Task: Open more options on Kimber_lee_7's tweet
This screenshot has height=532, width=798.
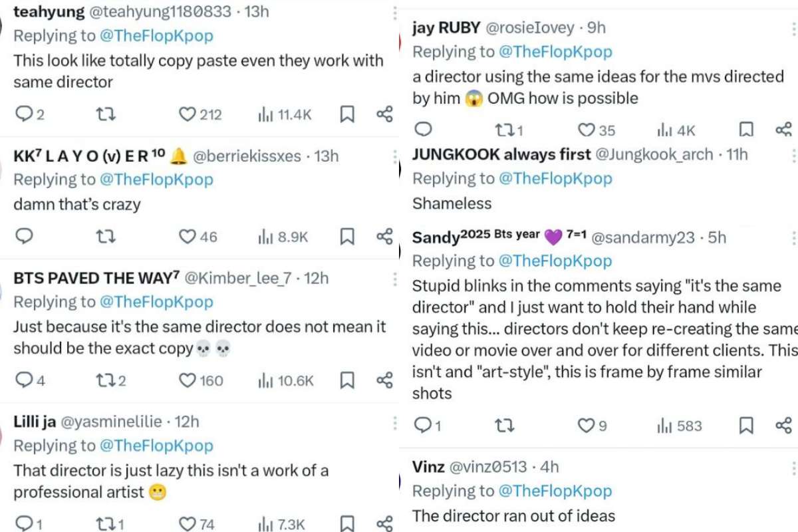Action: click(394, 279)
